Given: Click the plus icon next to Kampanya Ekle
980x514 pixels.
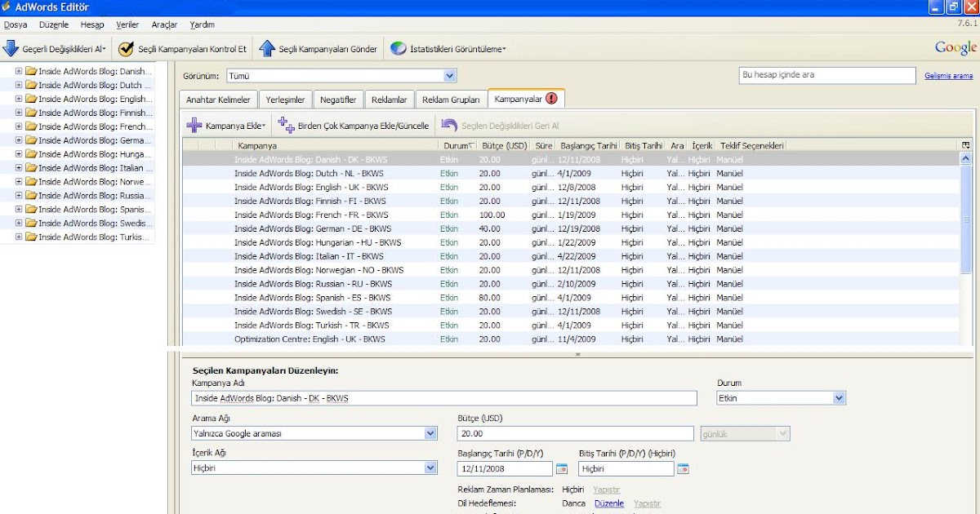Looking at the screenshot, I should 194,126.
